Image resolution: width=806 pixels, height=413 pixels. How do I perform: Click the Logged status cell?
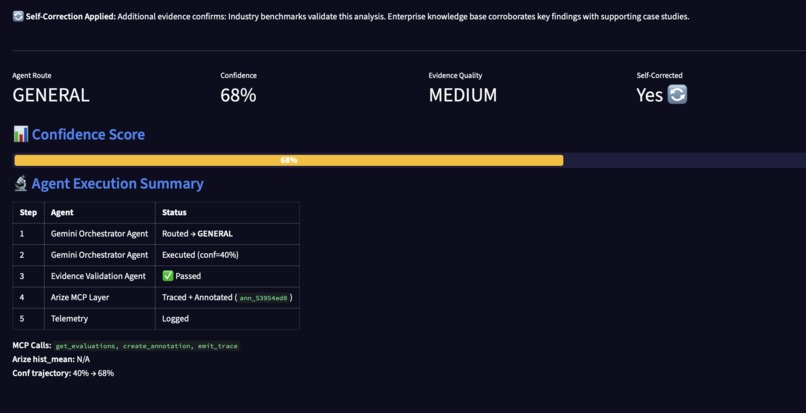(227, 319)
